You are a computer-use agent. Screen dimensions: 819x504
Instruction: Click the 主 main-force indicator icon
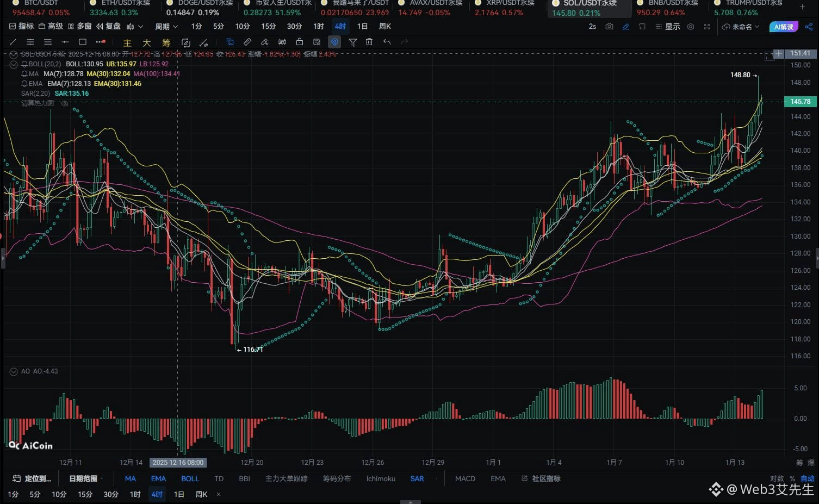coord(127,42)
